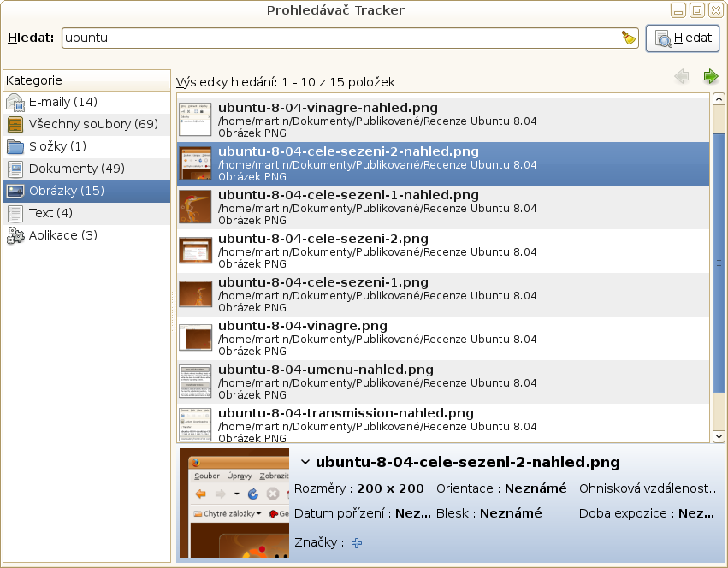Select result ubuntu-8-04-cele-sezeni-1-nahled.png
This screenshot has width=728, height=568.
click(x=443, y=208)
